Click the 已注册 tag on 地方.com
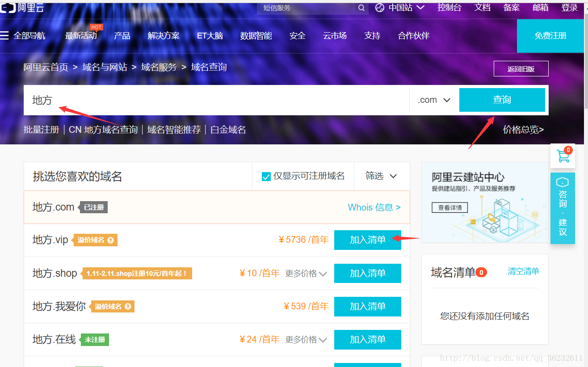This screenshot has height=367, width=588. pos(93,207)
